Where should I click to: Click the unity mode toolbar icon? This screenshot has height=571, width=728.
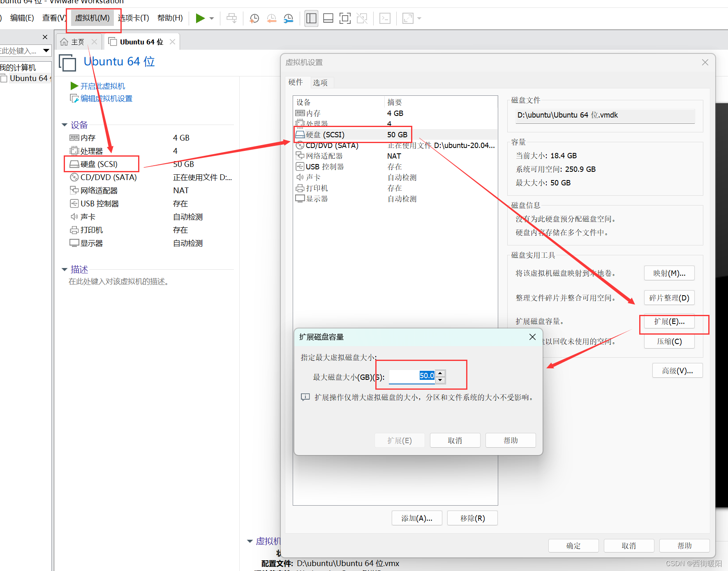click(362, 18)
